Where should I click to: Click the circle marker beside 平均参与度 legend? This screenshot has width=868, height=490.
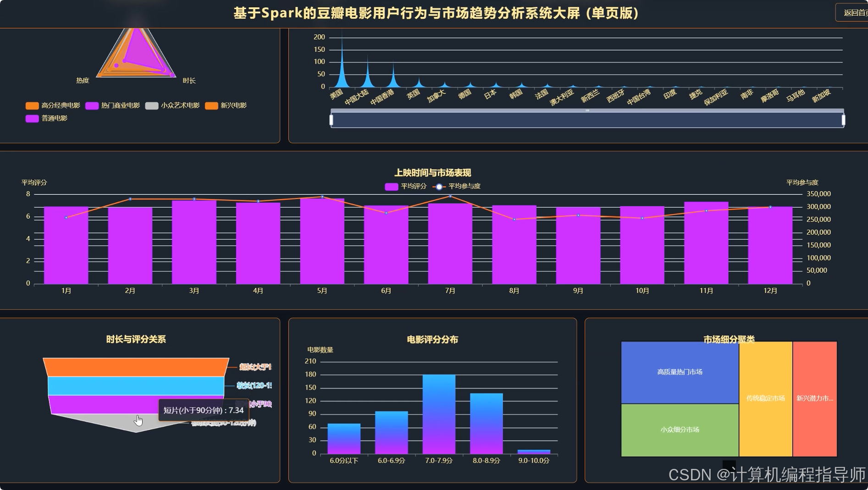click(439, 186)
